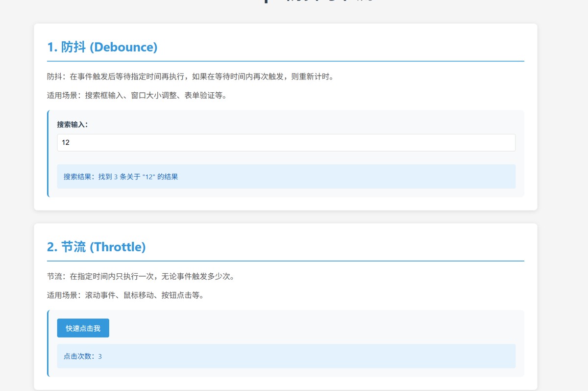588x391 pixels.
Task: Click the text 适用场景：搜索框输入、窗口大小调整
Action: (x=137, y=96)
